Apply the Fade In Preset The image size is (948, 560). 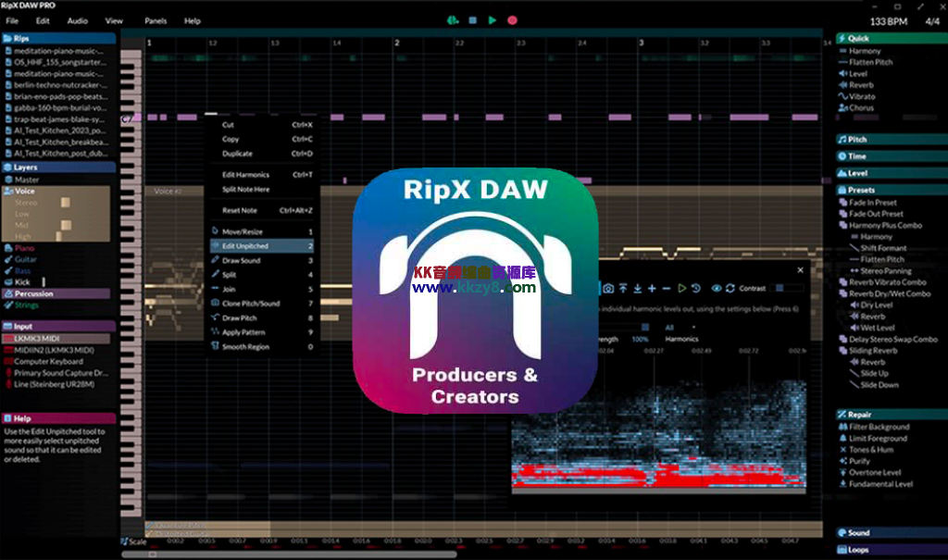coord(872,203)
